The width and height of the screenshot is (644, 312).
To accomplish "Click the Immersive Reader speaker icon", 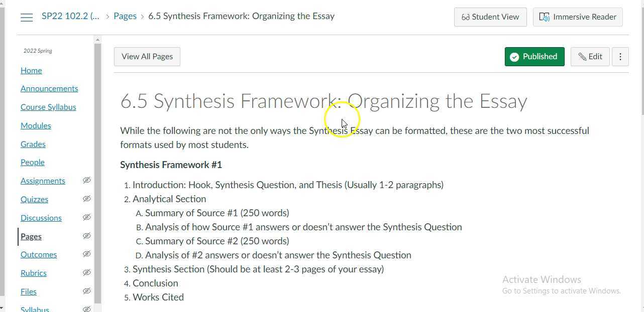I will coord(545,17).
